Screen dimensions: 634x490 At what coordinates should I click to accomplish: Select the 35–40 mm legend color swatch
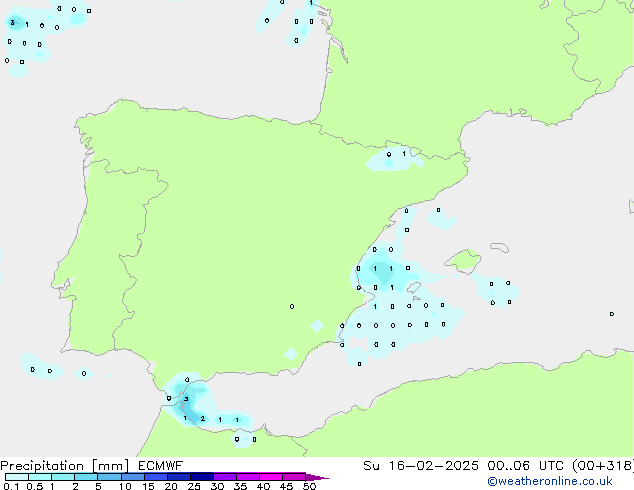click(247, 477)
